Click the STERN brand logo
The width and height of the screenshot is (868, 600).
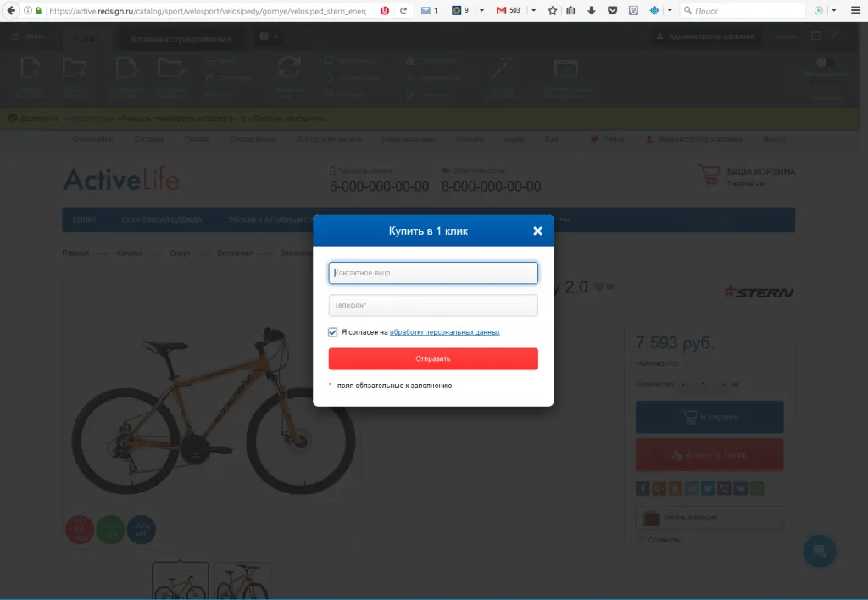click(x=759, y=292)
